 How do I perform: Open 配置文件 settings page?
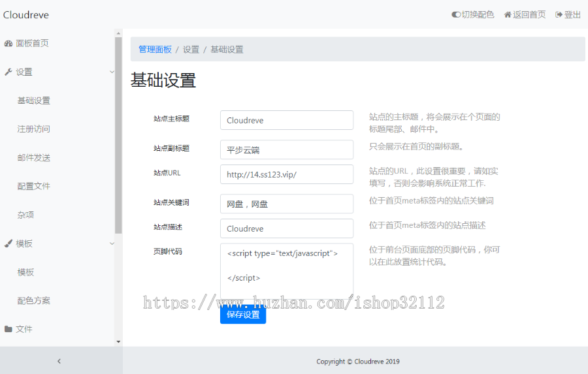point(34,186)
